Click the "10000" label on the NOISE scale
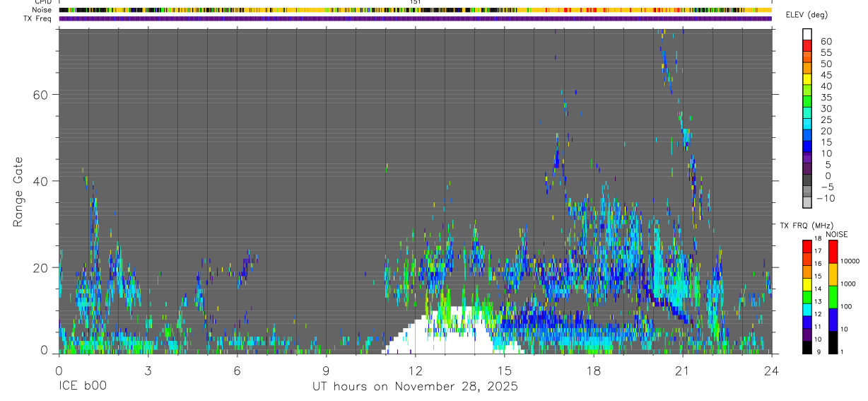 click(850, 261)
